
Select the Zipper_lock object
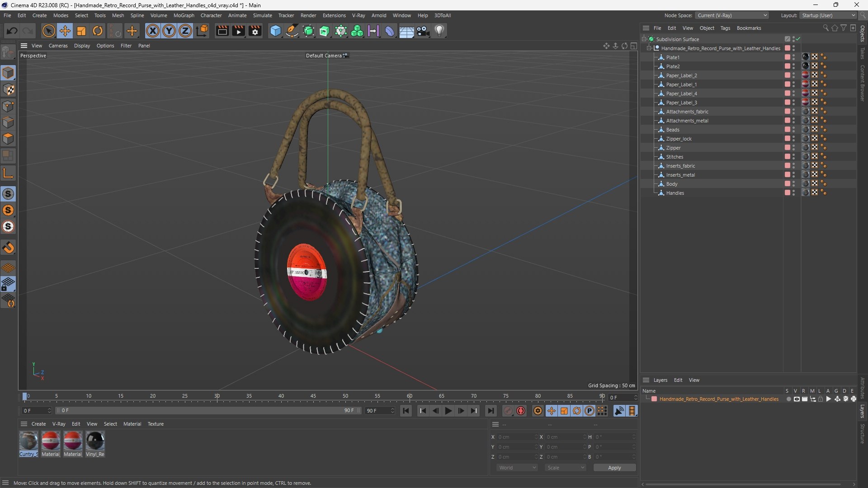click(679, 139)
